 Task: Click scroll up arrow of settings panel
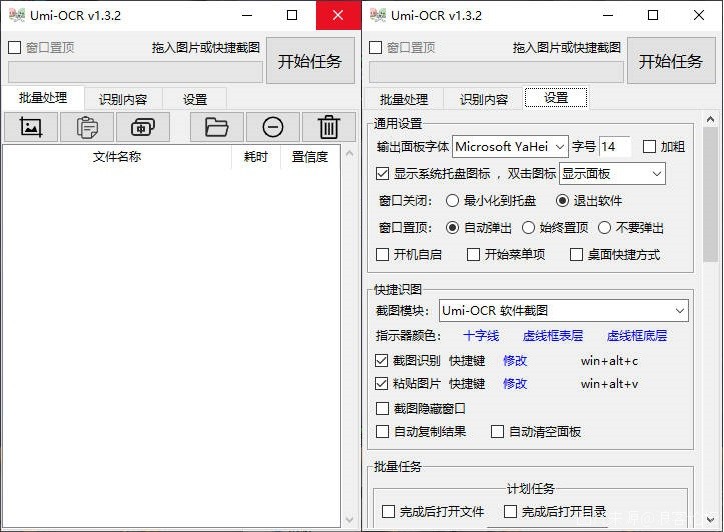(710, 120)
